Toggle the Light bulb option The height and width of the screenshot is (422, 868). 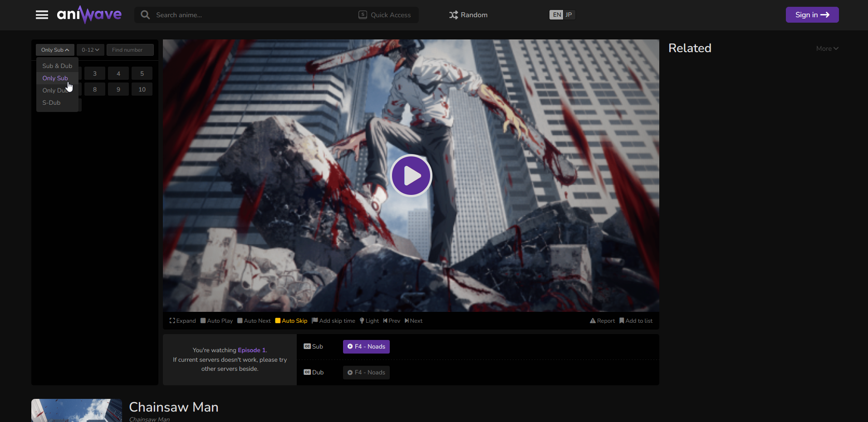(x=362, y=321)
